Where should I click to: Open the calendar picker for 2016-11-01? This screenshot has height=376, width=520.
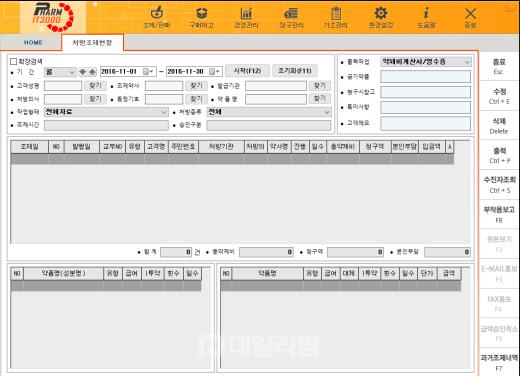click(148, 72)
